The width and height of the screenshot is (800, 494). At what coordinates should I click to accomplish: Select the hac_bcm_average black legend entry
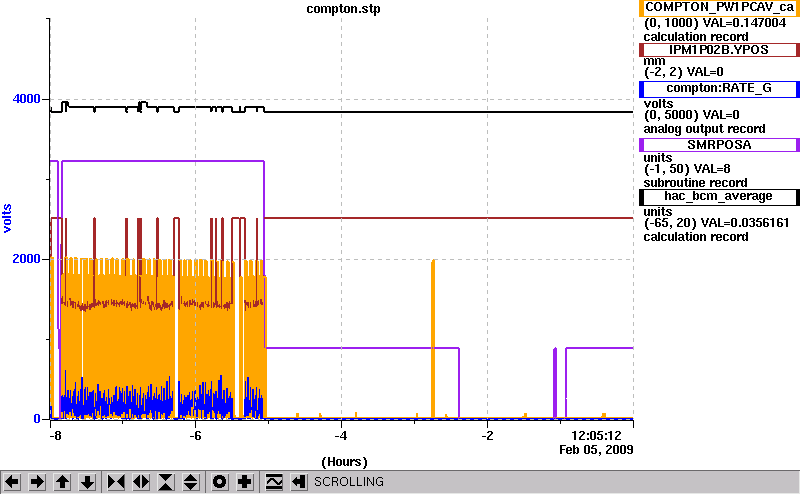pyautogui.click(x=719, y=197)
